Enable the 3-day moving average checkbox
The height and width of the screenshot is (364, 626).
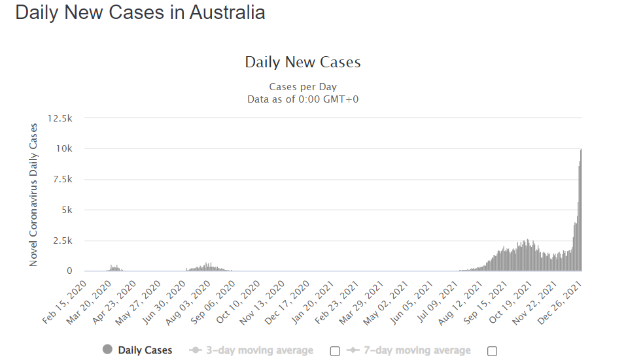(x=335, y=351)
